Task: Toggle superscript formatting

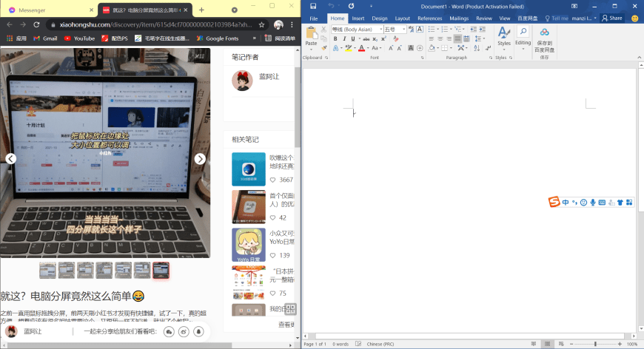Action: (381, 38)
